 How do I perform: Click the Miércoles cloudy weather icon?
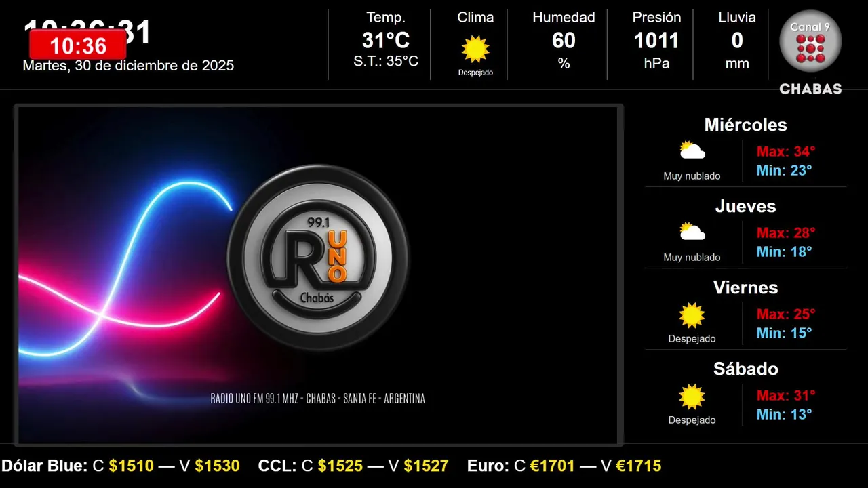coord(692,150)
